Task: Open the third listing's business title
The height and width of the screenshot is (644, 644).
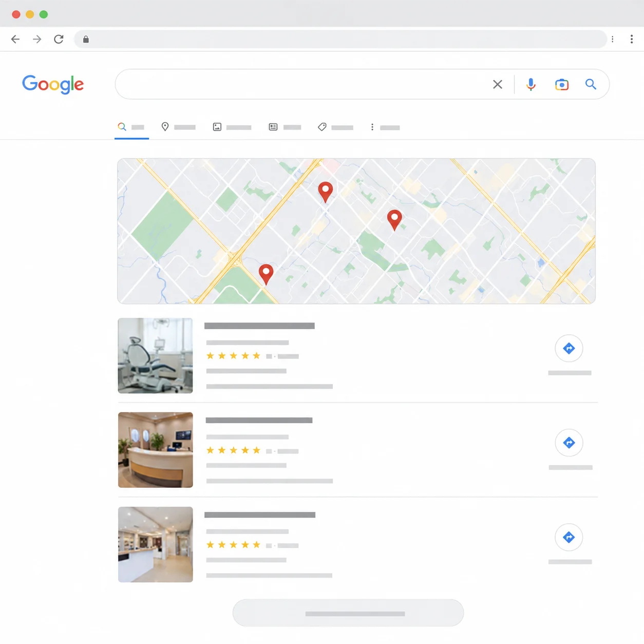Action: click(260, 515)
